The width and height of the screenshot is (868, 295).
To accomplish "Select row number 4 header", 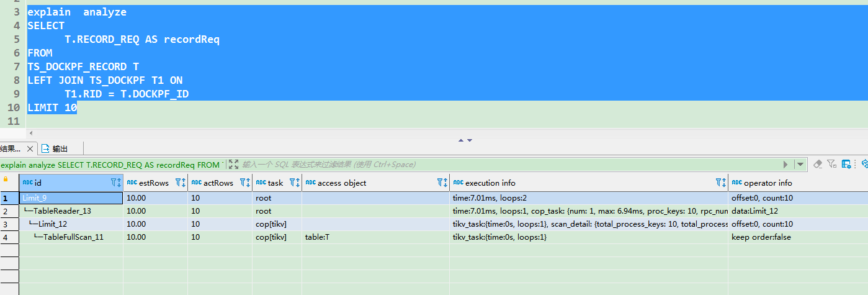I will (x=9, y=237).
